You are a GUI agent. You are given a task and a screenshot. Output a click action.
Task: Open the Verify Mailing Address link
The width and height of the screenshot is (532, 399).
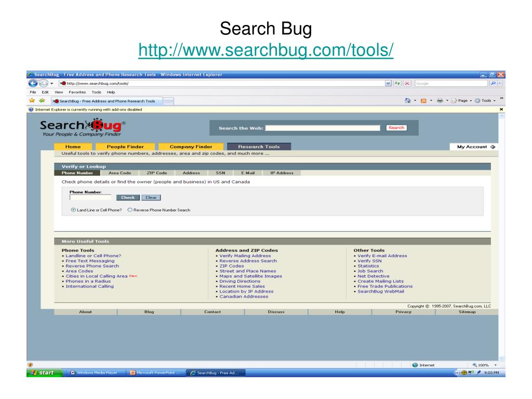tap(245, 256)
